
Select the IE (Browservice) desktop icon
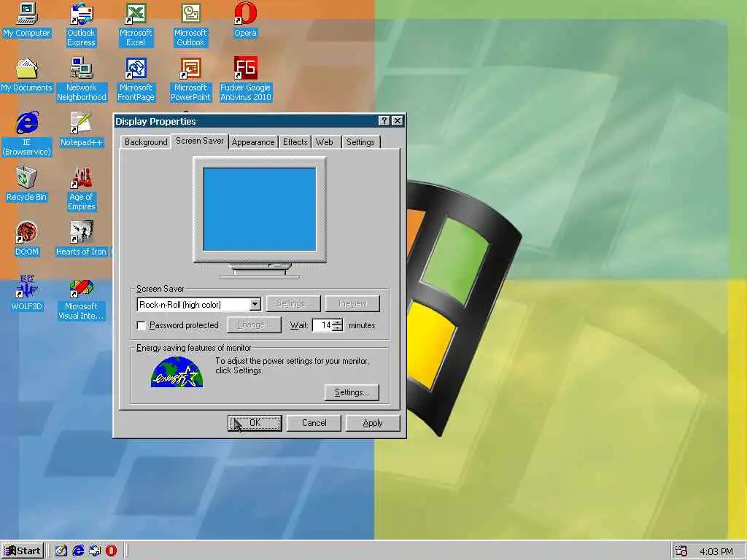coord(27,134)
